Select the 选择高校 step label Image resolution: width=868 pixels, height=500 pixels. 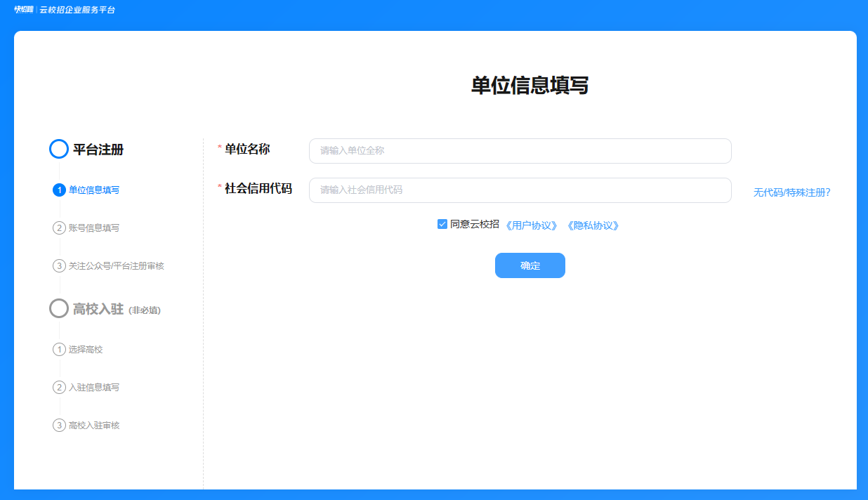(x=86, y=349)
